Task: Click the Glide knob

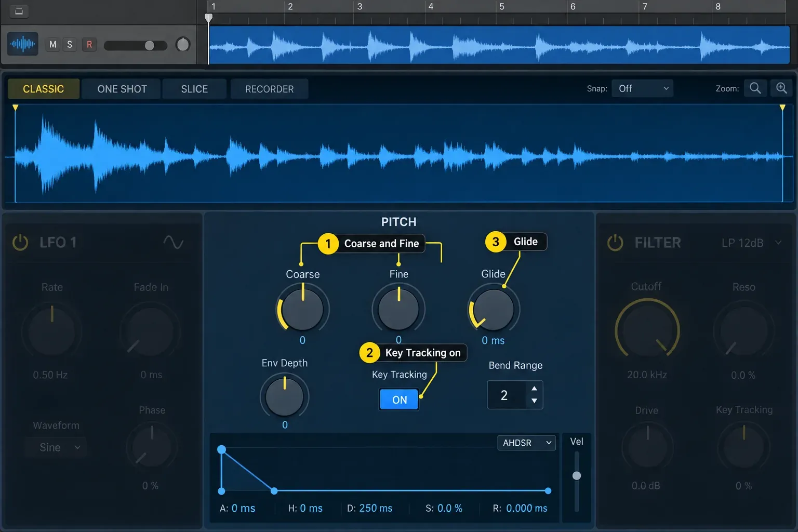Action: tap(494, 310)
